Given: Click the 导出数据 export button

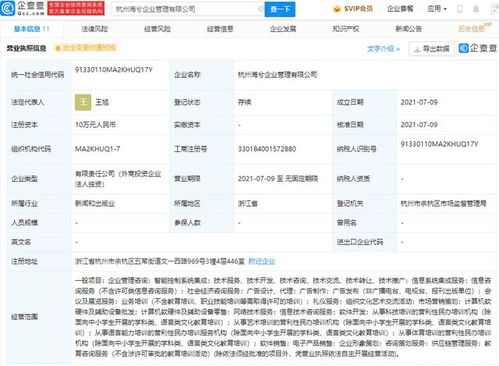Looking at the screenshot, I should (431, 49).
